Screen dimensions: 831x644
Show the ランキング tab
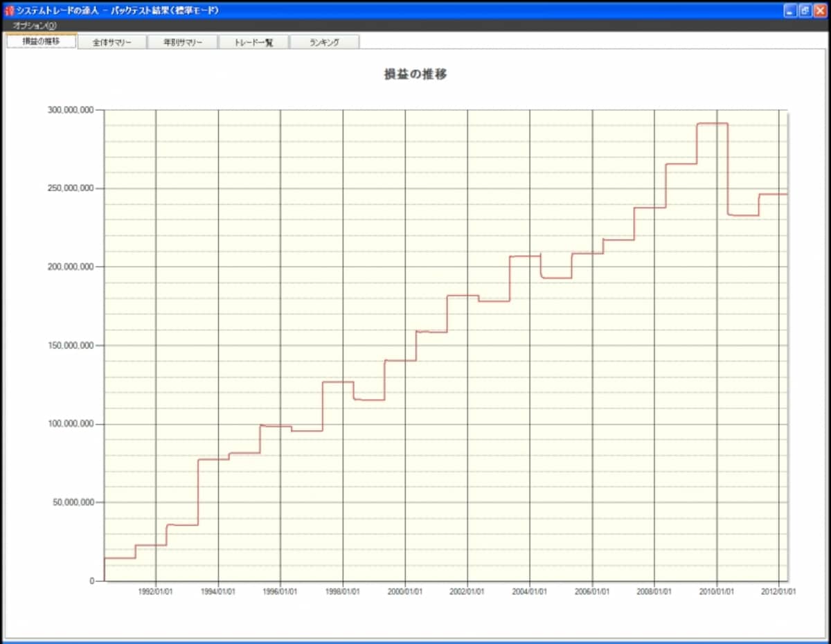(324, 42)
